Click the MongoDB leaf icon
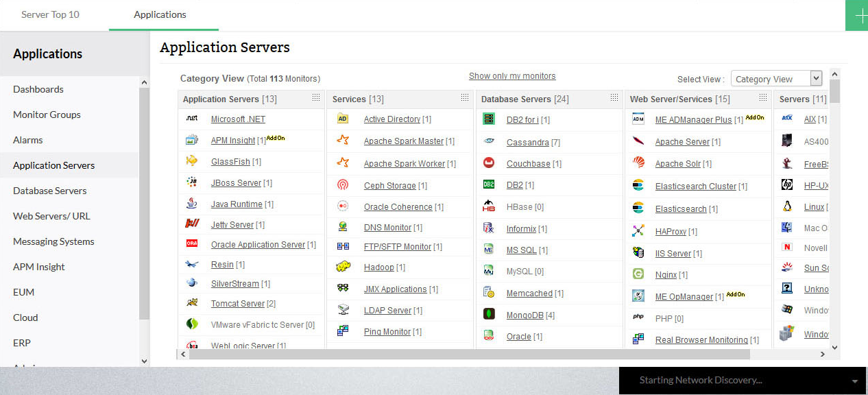This screenshot has height=395, width=868. point(488,315)
